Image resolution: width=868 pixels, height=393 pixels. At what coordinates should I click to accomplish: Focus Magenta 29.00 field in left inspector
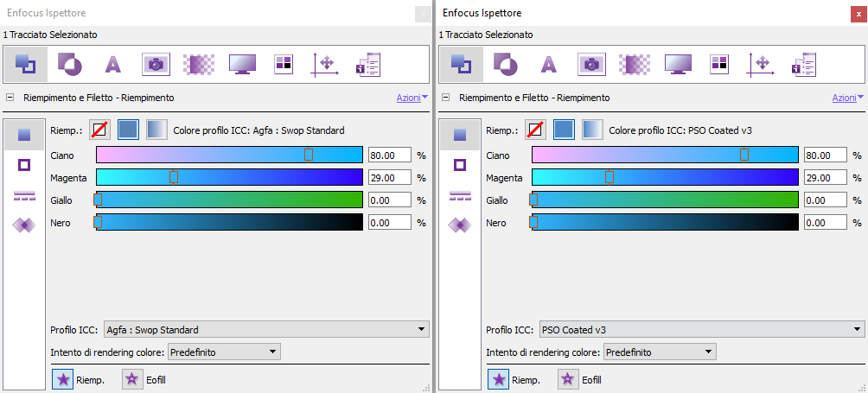pyautogui.click(x=390, y=178)
